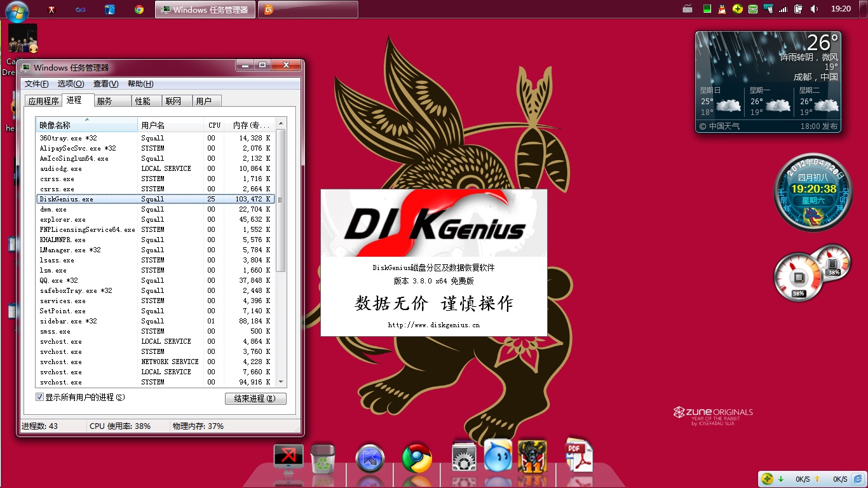Launch the blue K sphere dock icon
The image size is (868, 488).
point(370,458)
